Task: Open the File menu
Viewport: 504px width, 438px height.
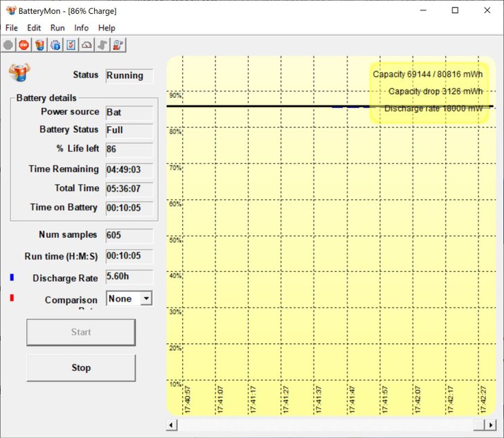Action: [12, 28]
